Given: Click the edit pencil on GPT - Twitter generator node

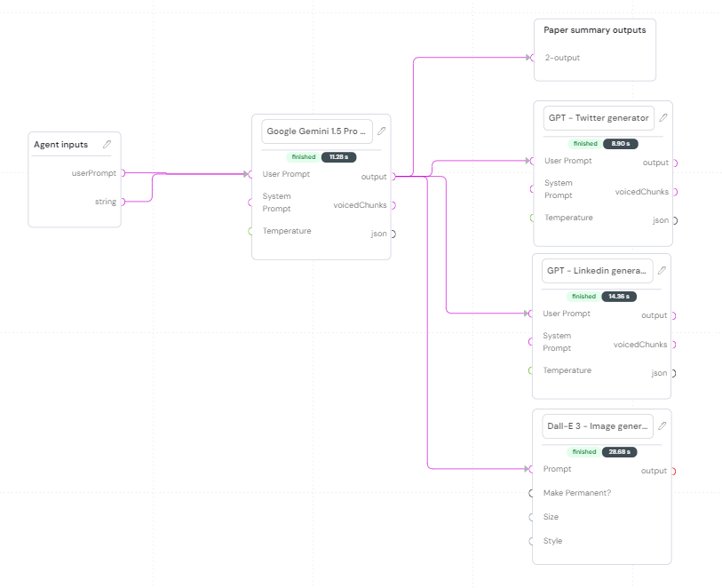Looking at the screenshot, I should pyautogui.click(x=663, y=117).
